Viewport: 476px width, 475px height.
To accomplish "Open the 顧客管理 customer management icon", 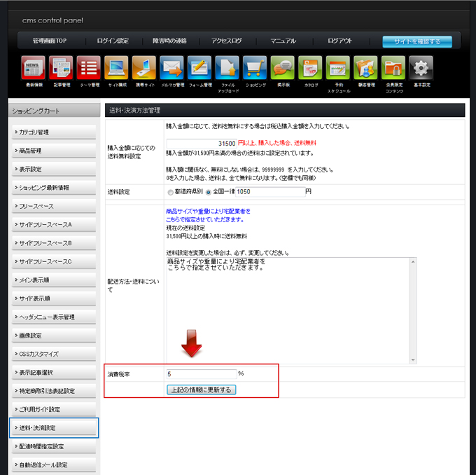I will click(x=365, y=69).
